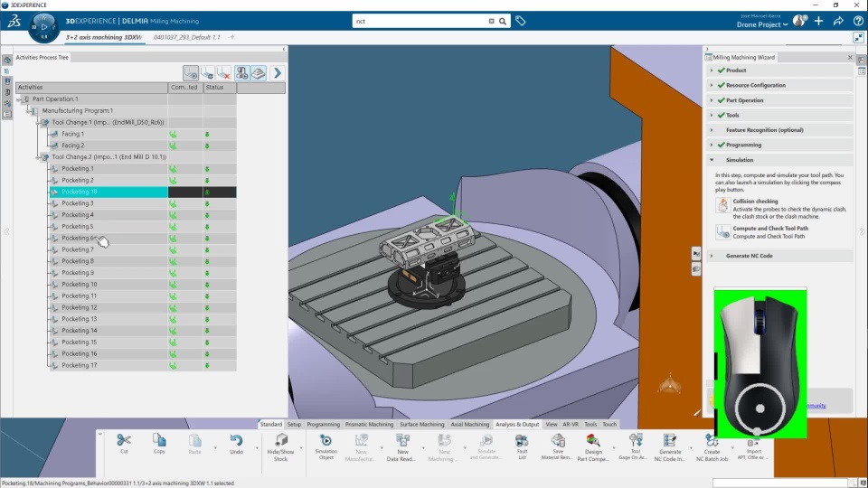Click the first simulate tool path icon in tree toolbar
The image size is (868, 488).
coord(191,73)
